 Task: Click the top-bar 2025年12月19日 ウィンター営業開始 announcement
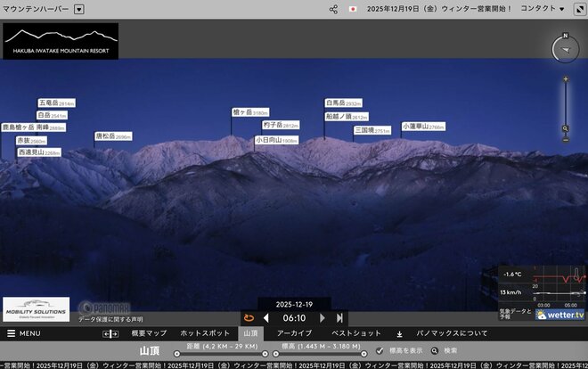pyautogui.click(x=439, y=9)
